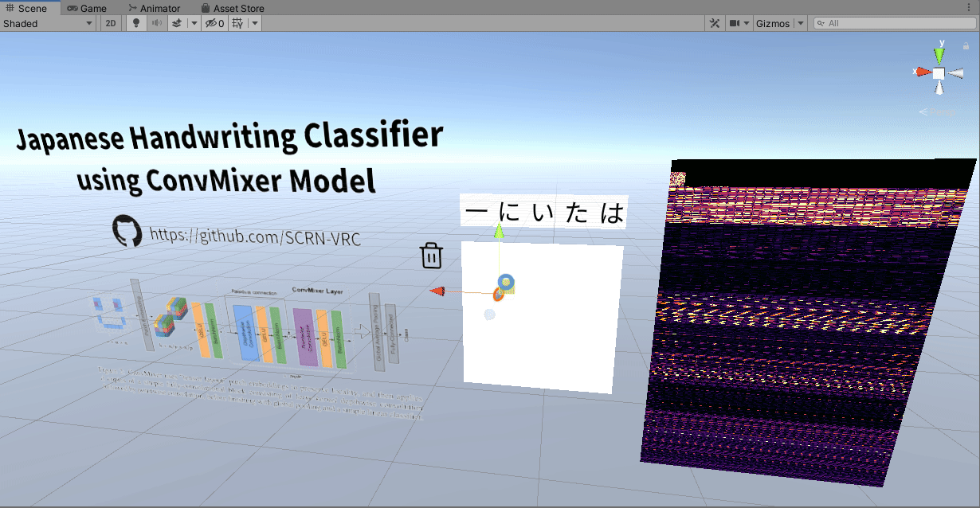Switch to the Game tab
Screen dimensions: 980x508
(x=87, y=8)
